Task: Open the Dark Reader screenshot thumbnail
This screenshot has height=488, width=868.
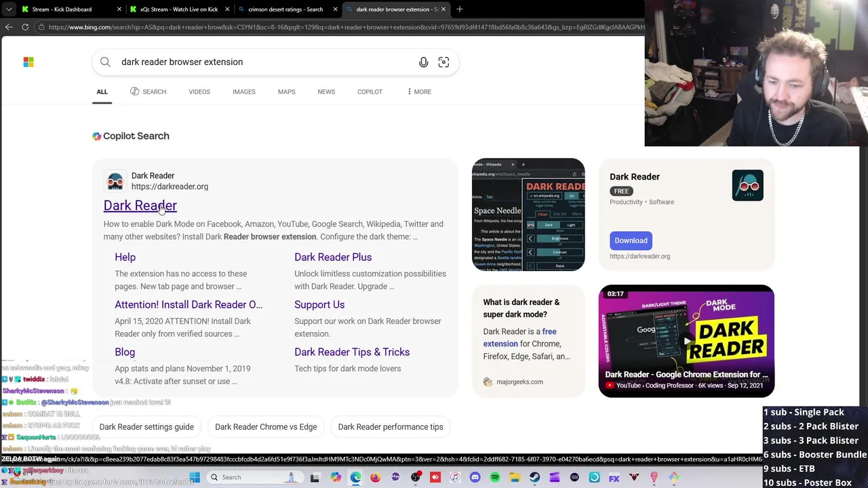Action: tap(528, 214)
